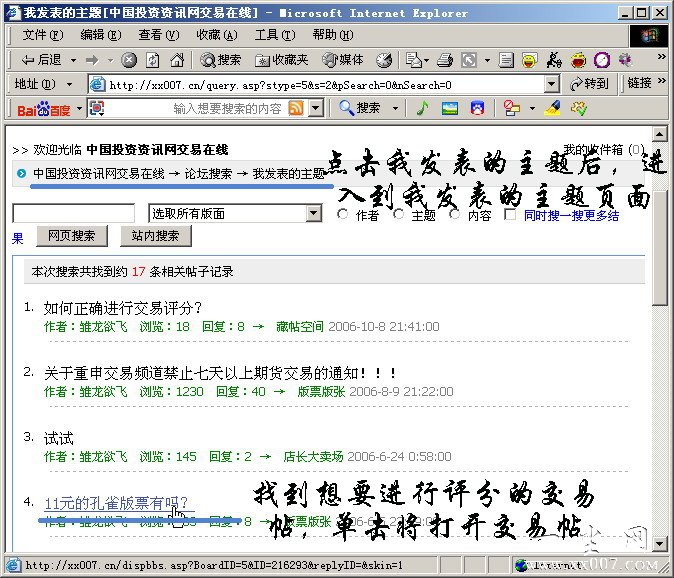Click the browser Stop loading icon
The width and height of the screenshot is (674, 578).
129,60
